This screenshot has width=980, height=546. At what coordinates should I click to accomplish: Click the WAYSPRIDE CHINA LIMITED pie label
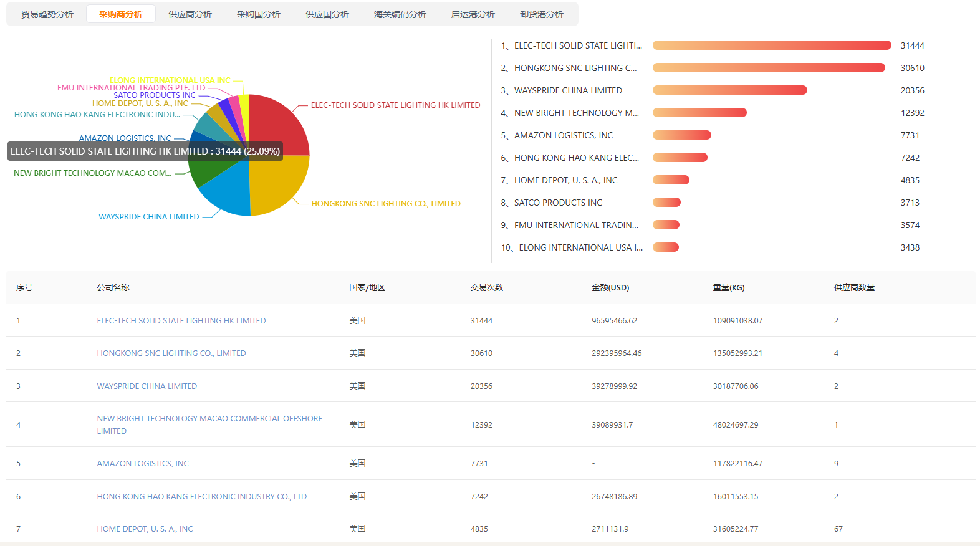click(149, 217)
